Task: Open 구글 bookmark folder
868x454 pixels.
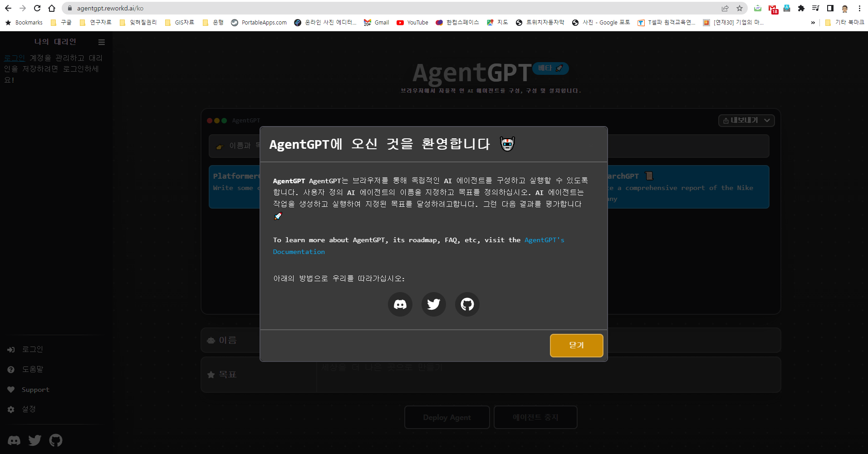Action: pyautogui.click(x=61, y=23)
